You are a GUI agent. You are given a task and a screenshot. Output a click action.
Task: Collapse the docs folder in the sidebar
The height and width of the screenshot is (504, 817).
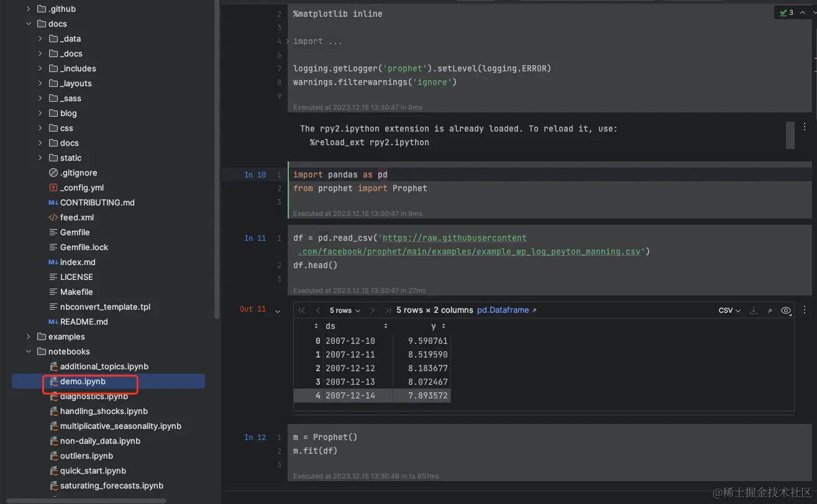28,24
